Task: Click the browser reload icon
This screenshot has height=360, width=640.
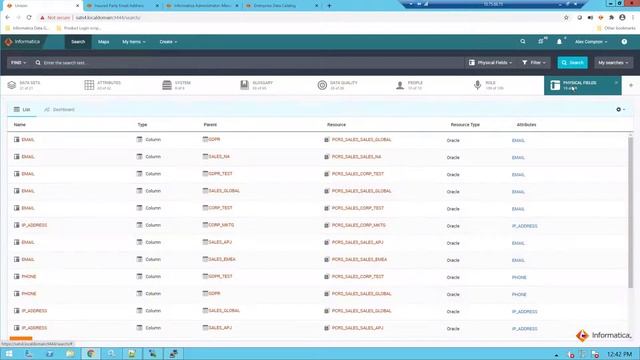Action: pyautogui.click(x=29, y=18)
